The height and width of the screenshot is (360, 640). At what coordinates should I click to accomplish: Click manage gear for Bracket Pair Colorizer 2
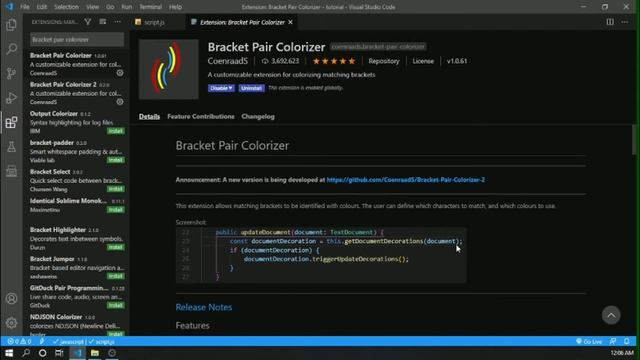(120, 102)
